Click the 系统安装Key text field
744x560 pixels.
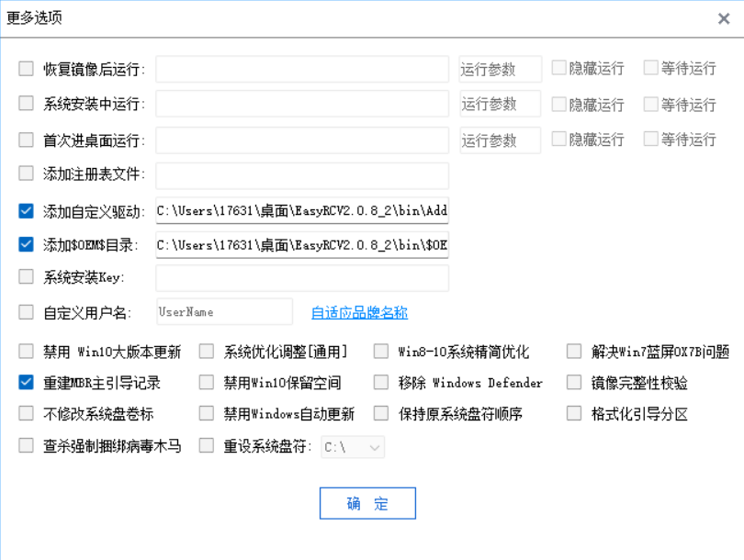click(302, 277)
